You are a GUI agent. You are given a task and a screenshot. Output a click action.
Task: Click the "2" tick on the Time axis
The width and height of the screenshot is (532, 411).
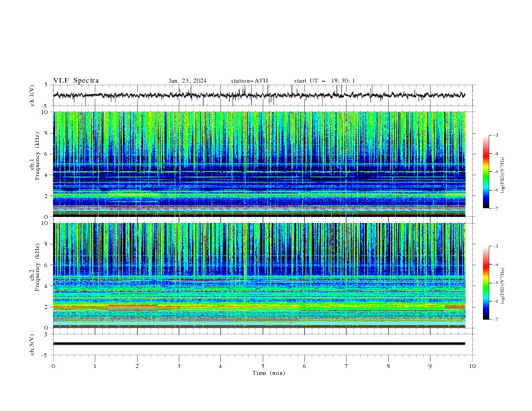[137, 366]
